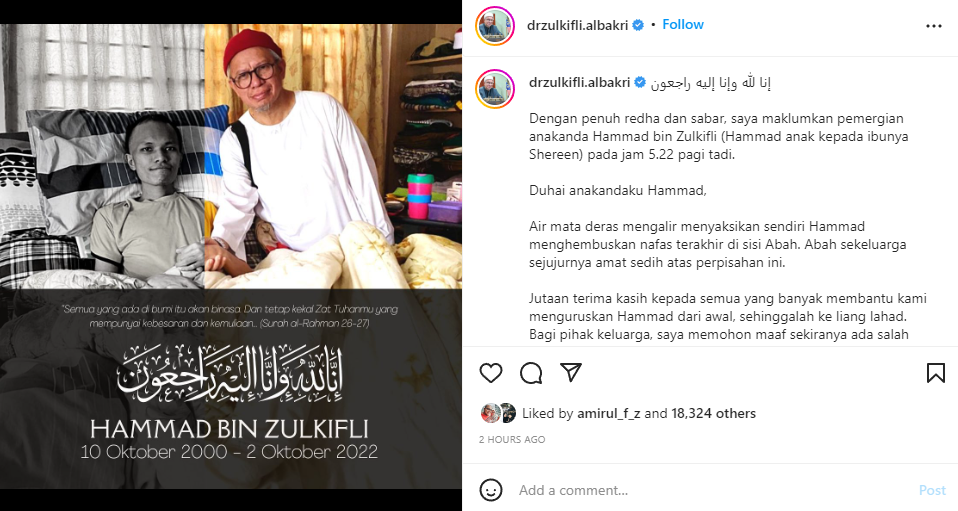958x511 pixels.
Task: Click the 2 HOURS AGO timestamp
Action: 512,439
